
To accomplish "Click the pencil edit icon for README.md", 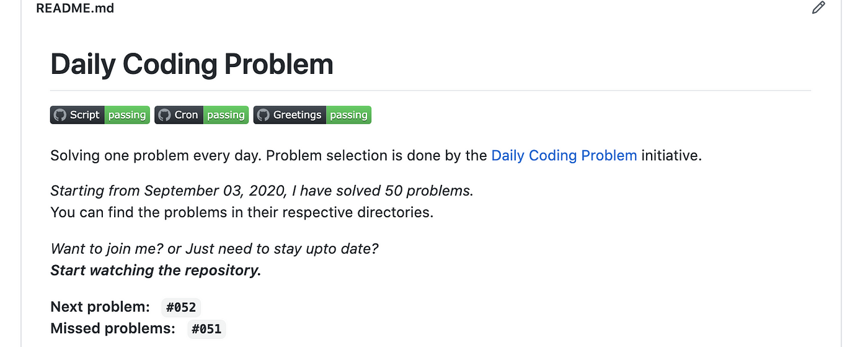I will 818,8.
